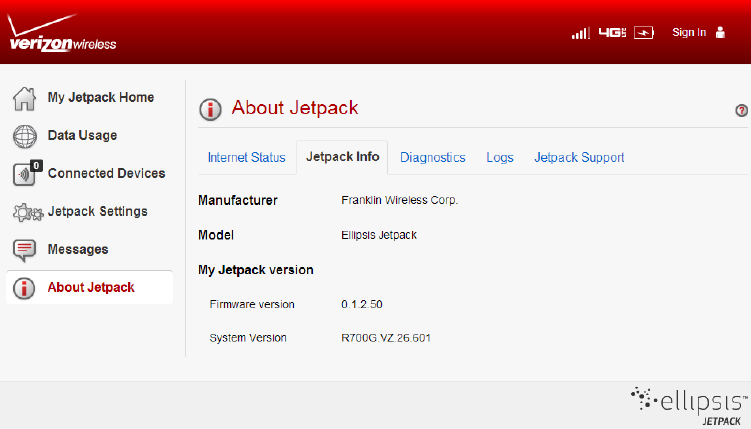Select the Franklin Wireless Corp. value
Screen dimensions: 751x429
tap(399, 200)
